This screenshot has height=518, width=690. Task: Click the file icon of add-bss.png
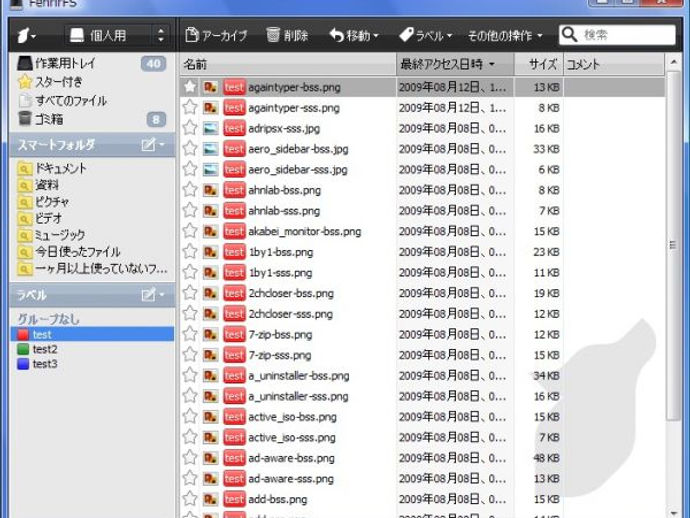pyautogui.click(x=211, y=499)
